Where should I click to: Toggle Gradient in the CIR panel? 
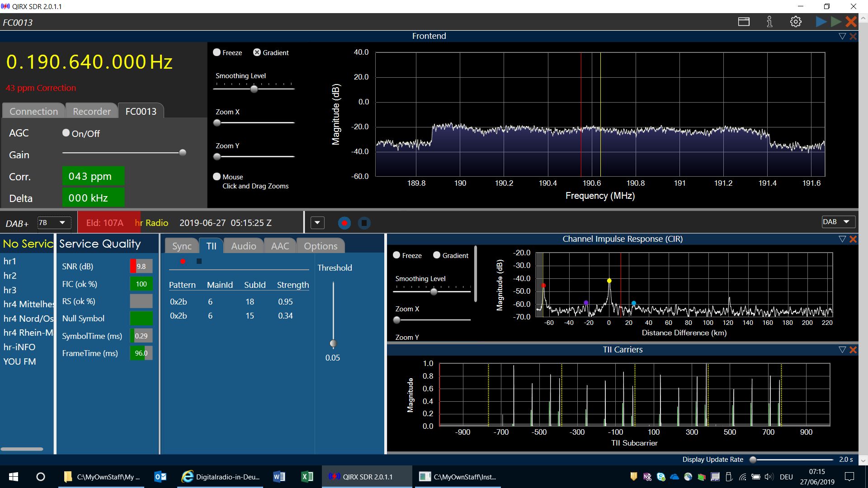click(437, 255)
